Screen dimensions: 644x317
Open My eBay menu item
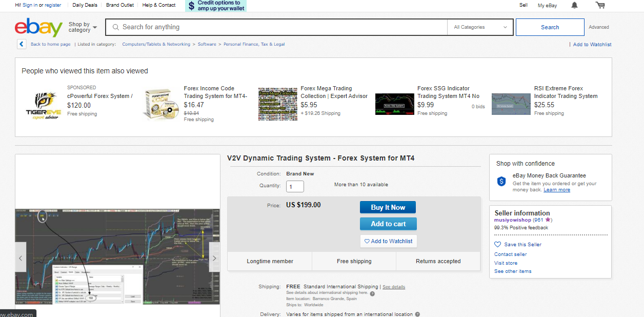click(547, 5)
